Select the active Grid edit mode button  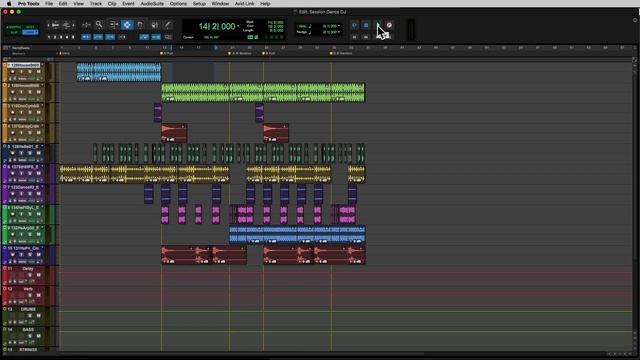point(30,32)
